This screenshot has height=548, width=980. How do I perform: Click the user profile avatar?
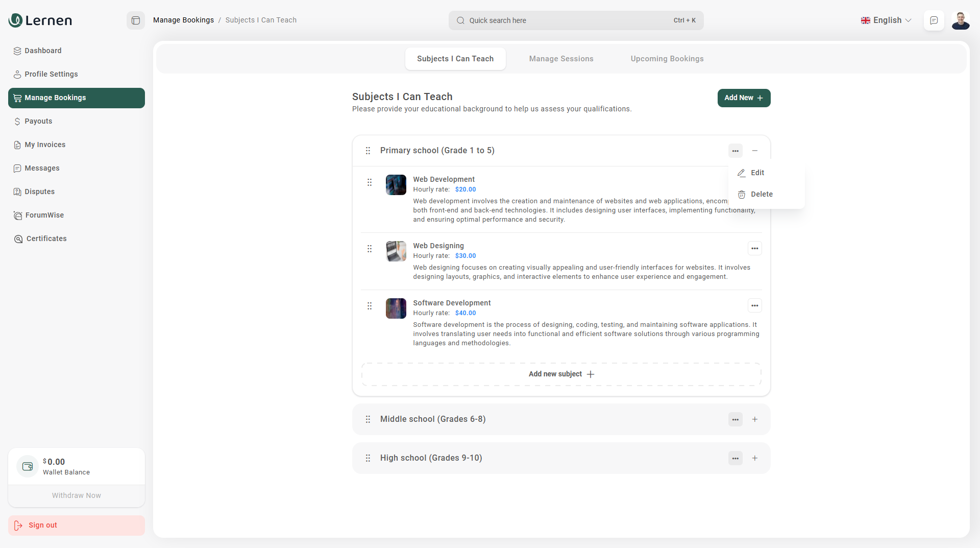(960, 20)
